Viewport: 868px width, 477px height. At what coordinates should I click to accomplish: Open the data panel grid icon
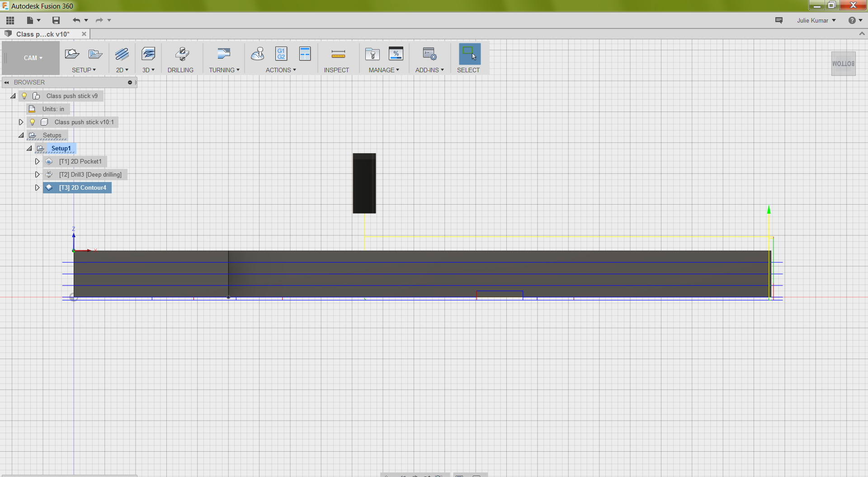pos(10,20)
